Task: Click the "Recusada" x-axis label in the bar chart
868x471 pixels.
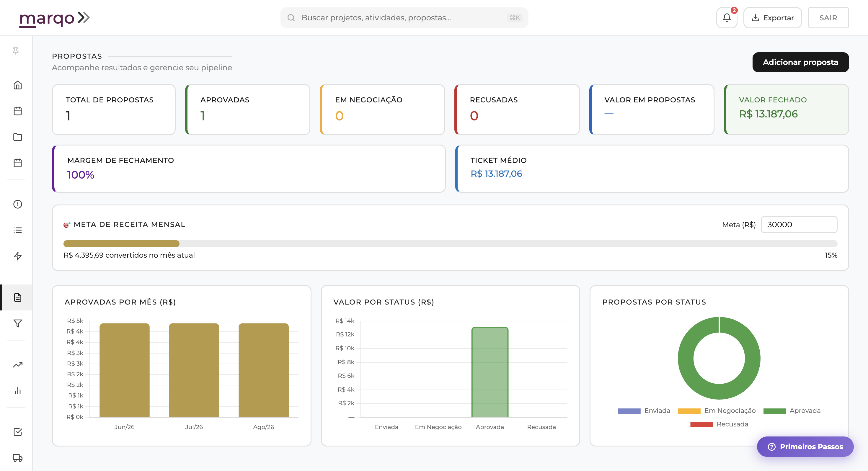Action: tap(541, 427)
